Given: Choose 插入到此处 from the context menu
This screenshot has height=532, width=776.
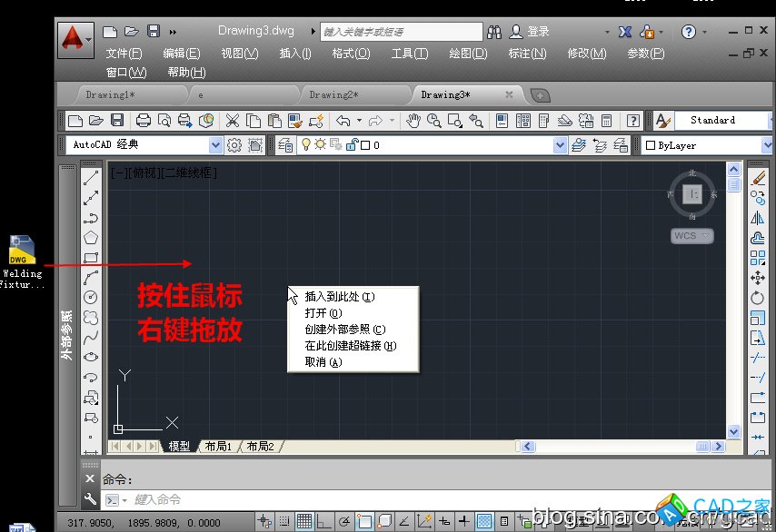Looking at the screenshot, I should [340, 297].
